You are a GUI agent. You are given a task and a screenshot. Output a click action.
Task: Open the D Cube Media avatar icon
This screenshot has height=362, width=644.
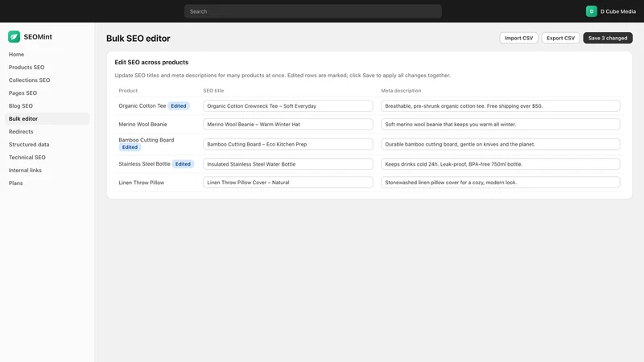[x=592, y=11]
